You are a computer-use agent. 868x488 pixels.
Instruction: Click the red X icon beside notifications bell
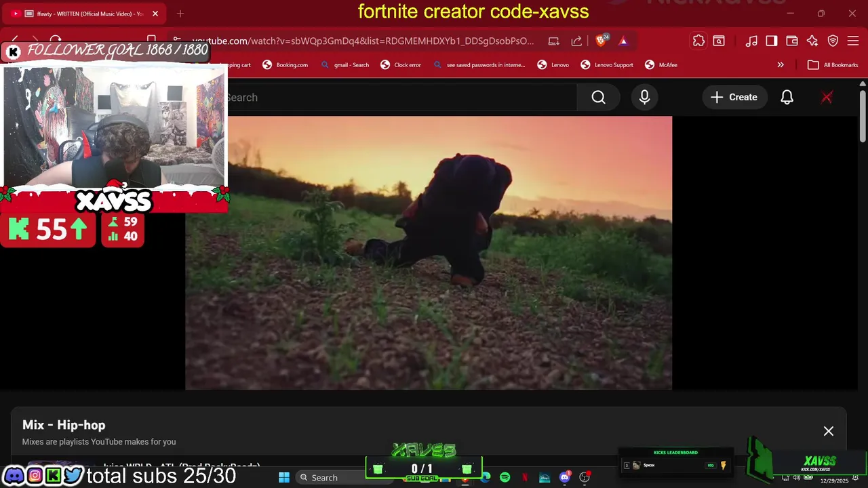(827, 98)
